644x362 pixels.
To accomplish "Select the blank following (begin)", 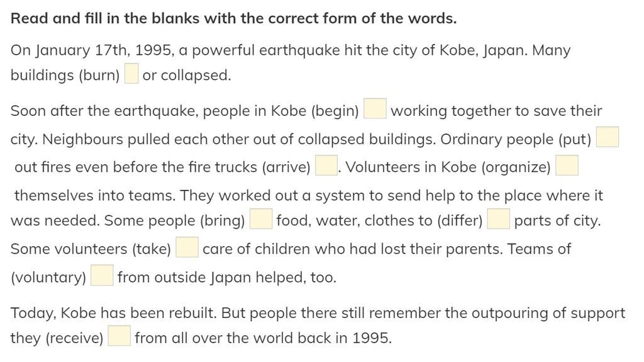I will tap(375, 108).
